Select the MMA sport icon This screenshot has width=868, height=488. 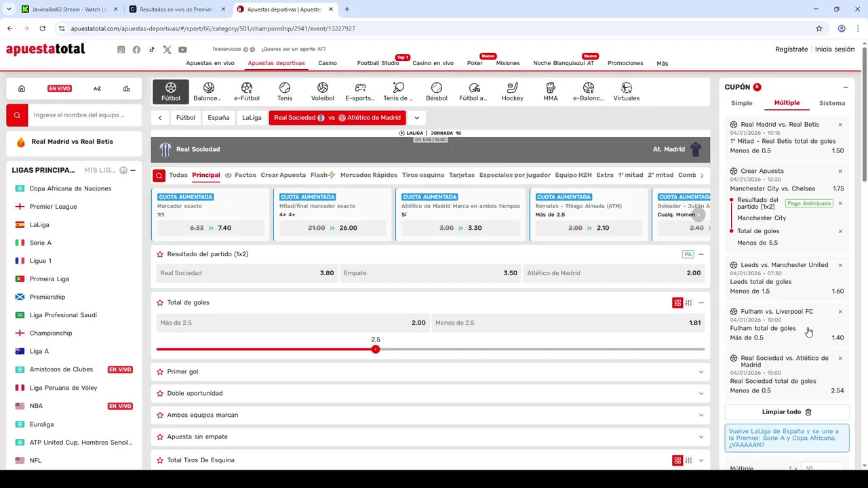coord(551,91)
